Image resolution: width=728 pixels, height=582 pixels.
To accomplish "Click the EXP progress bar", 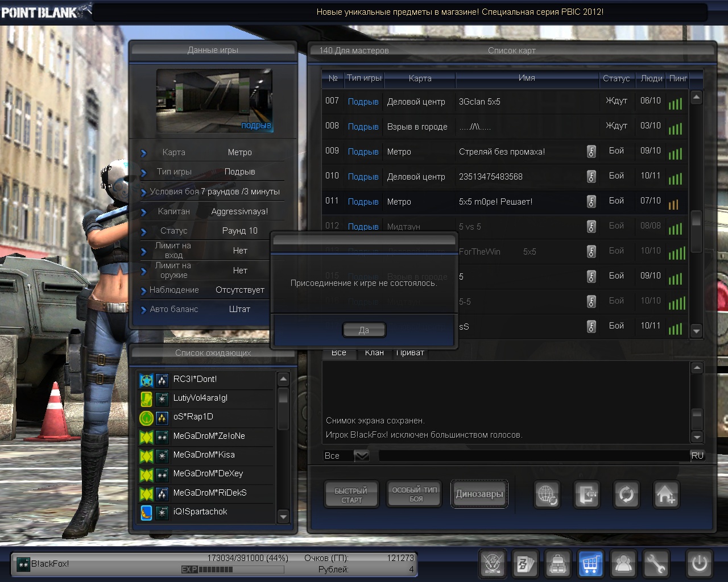I will [x=207, y=569].
